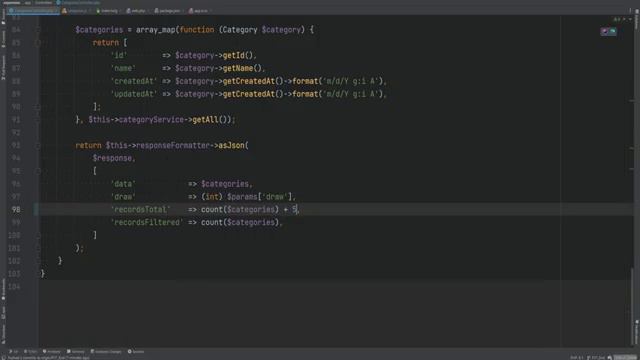This screenshot has height=360, width=640.
Task: Open the Services tool window
Action: point(136,351)
